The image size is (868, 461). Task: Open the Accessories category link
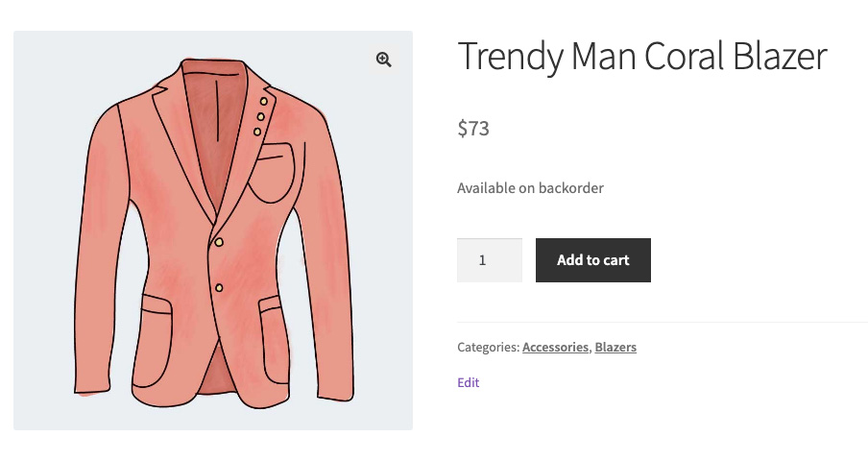coord(555,347)
